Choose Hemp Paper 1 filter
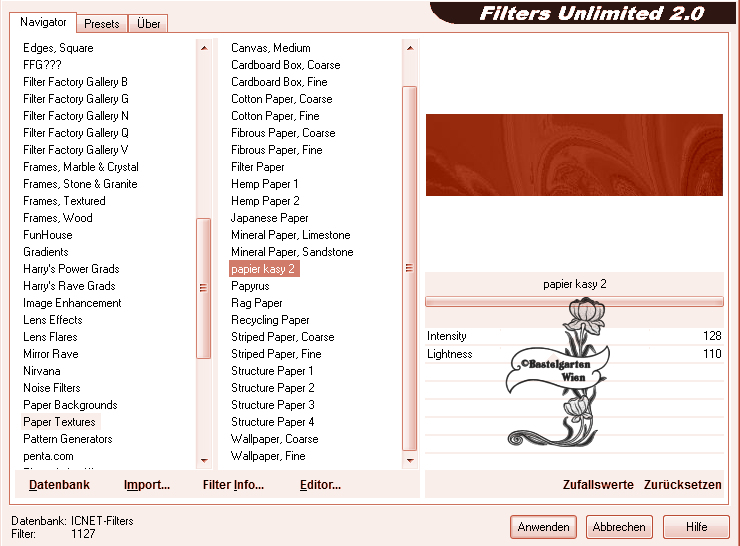 coord(265,184)
